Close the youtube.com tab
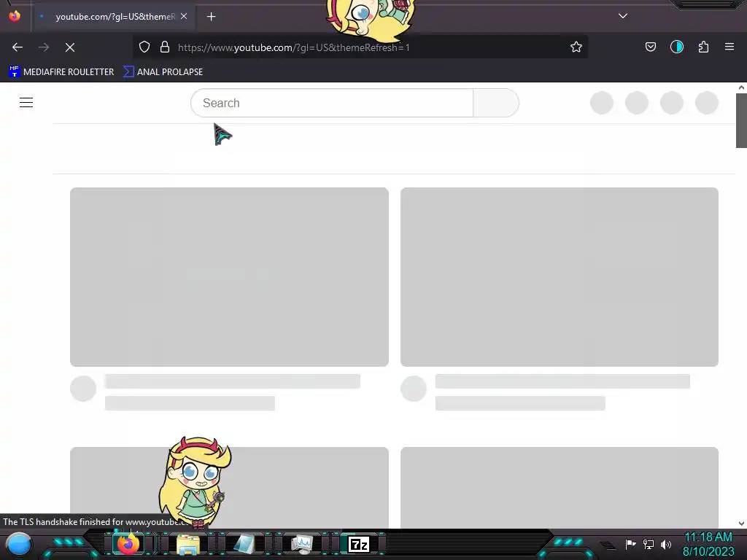Image resolution: width=747 pixels, height=560 pixels. (184, 16)
